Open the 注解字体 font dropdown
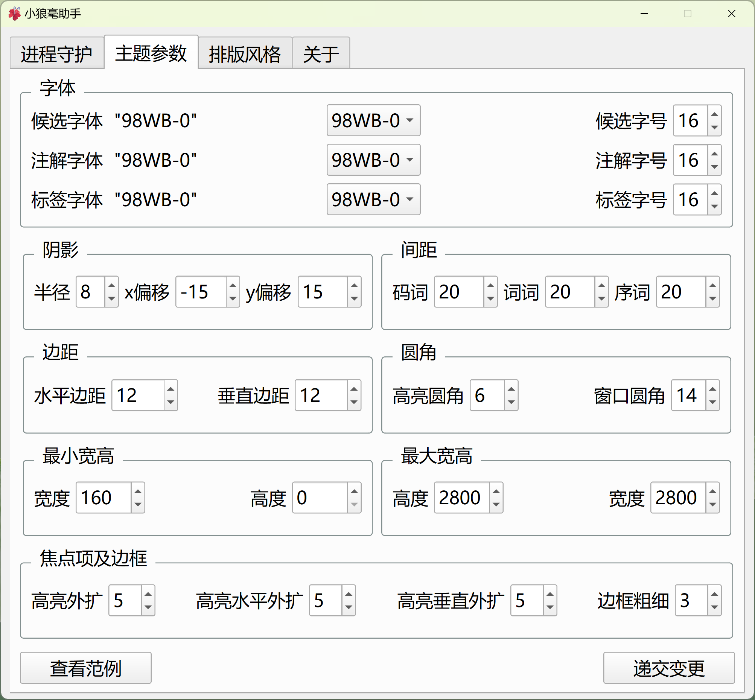Image resolution: width=755 pixels, height=700 pixels. (x=373, y=160)
